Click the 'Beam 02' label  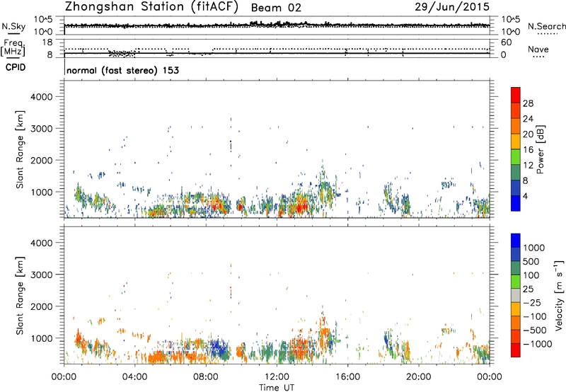click(276, 8)
